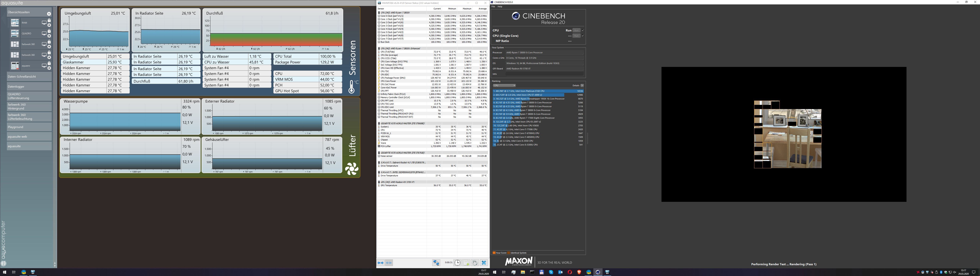Screen dimensions: 980x276
Task: Expand farbwerk 360 Hintergrund section
Action: pyautogui.click(x=29, y=106)
